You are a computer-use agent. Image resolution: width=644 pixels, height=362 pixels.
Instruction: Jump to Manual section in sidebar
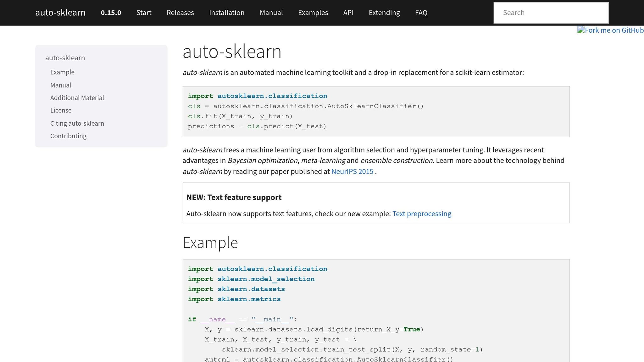click(61, 85)
